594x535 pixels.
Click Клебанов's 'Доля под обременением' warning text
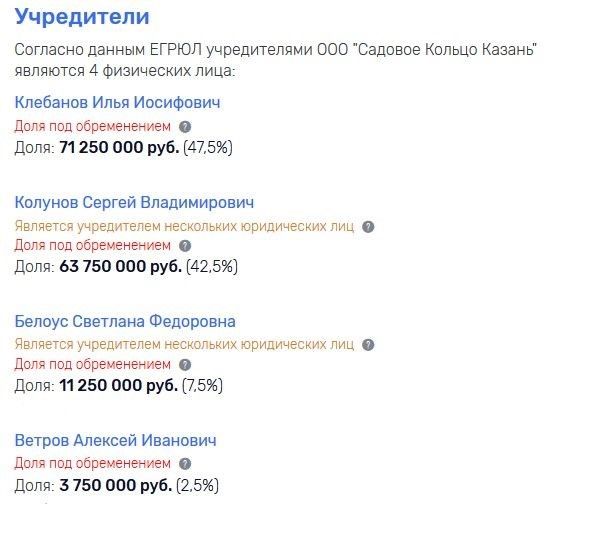pos(93,127)
